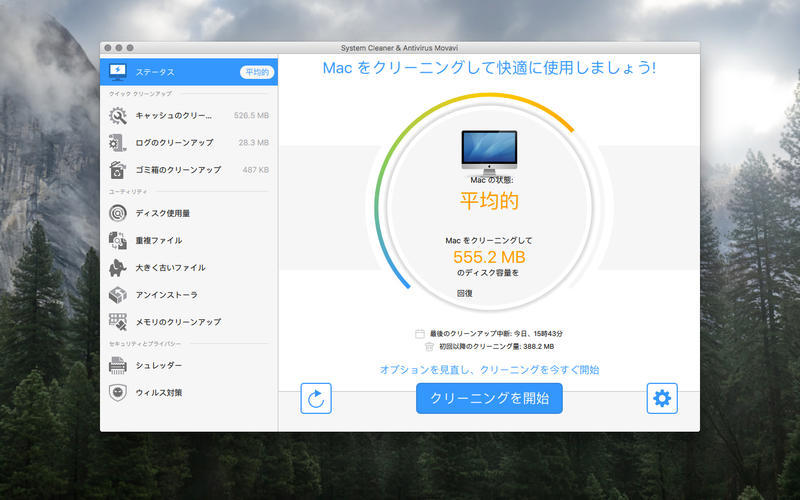Click the 28.3 MB log size
The image size is (800, 500).
[x=254, y=143]
